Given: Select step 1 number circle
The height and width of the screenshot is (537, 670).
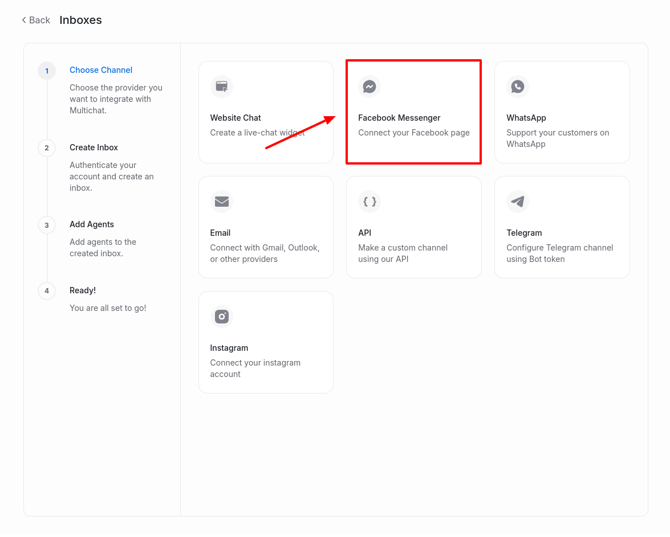Looking at the screenshot, I should (47, 71).
